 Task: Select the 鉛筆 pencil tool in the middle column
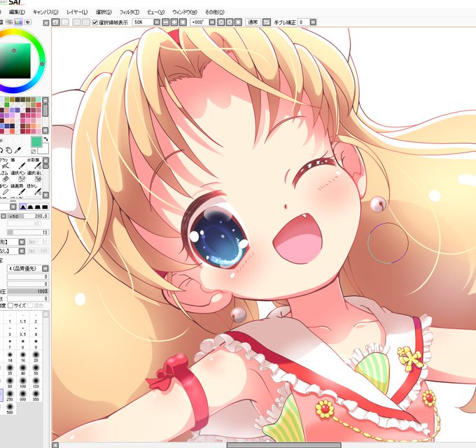coord(18,189)
